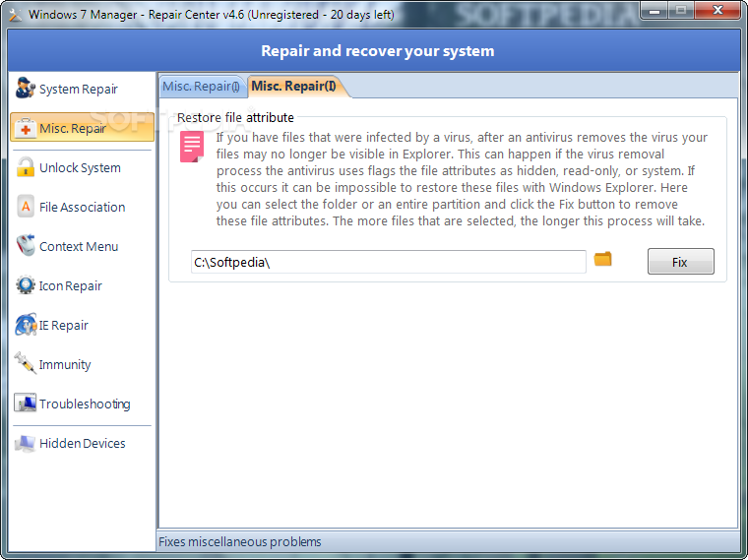This screenshot has height=560, width=748.
Task: Click the IE Repair browser icon
Action: coord(26,325)
